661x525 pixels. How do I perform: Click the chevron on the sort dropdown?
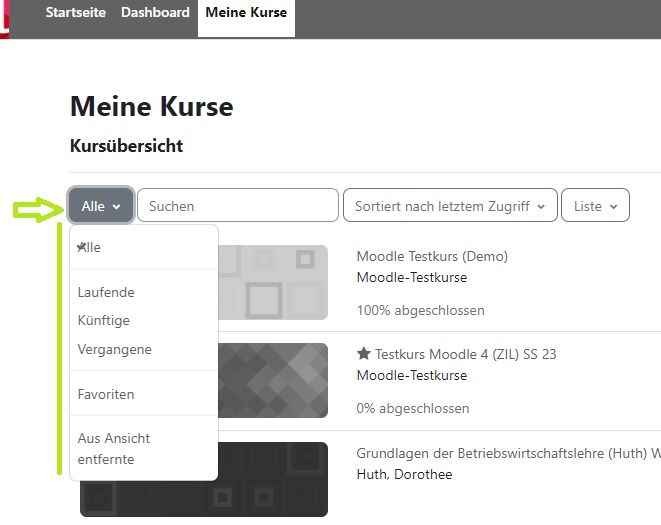[541, 207]
